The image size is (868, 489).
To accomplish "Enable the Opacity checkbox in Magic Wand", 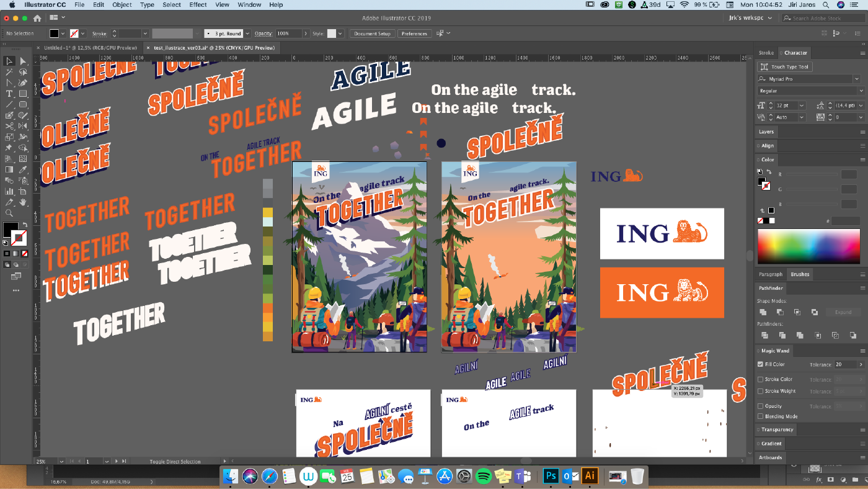I will [760, 406].
